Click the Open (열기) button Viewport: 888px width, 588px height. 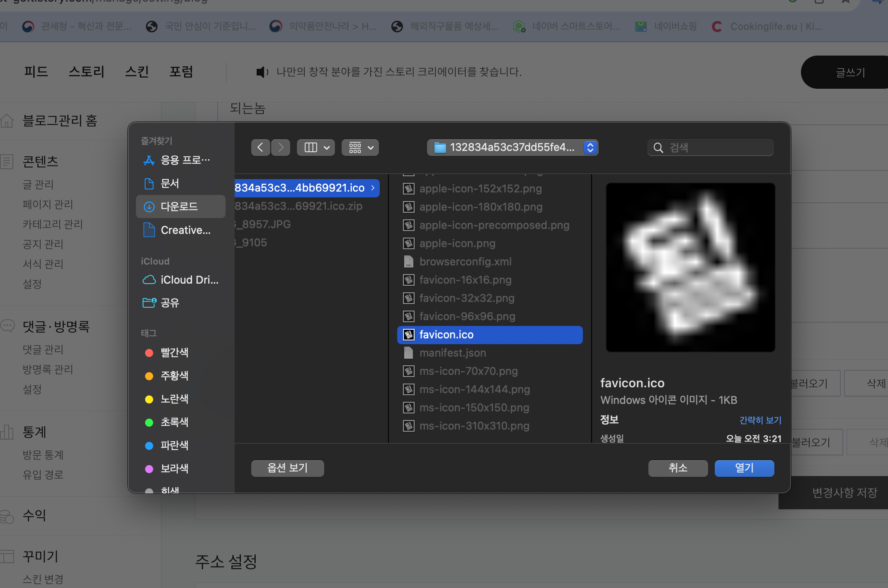(x=744, y=468)
